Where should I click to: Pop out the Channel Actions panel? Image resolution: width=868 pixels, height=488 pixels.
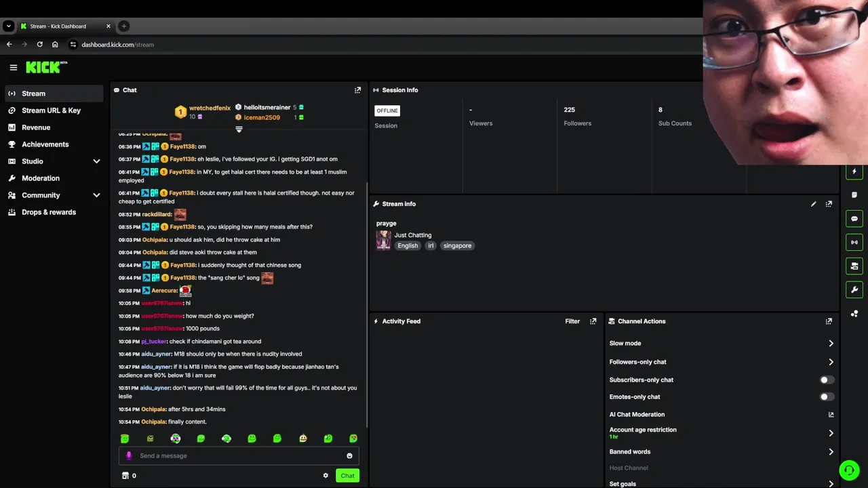coord(829,321)
